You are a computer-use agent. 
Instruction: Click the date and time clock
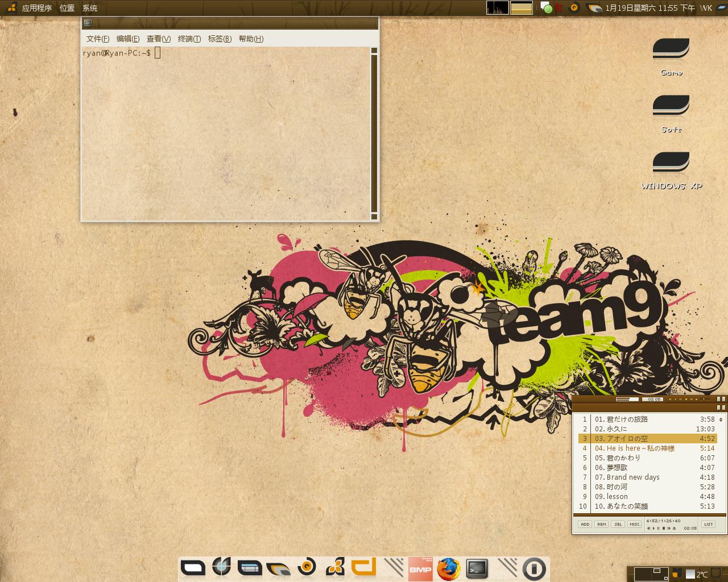pyautogui.click(x=650, y=8)
